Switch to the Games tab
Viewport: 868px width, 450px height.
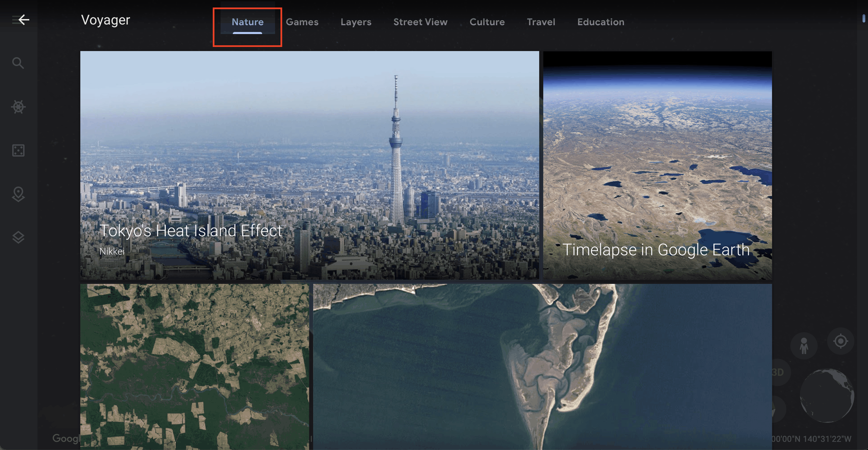302,22
